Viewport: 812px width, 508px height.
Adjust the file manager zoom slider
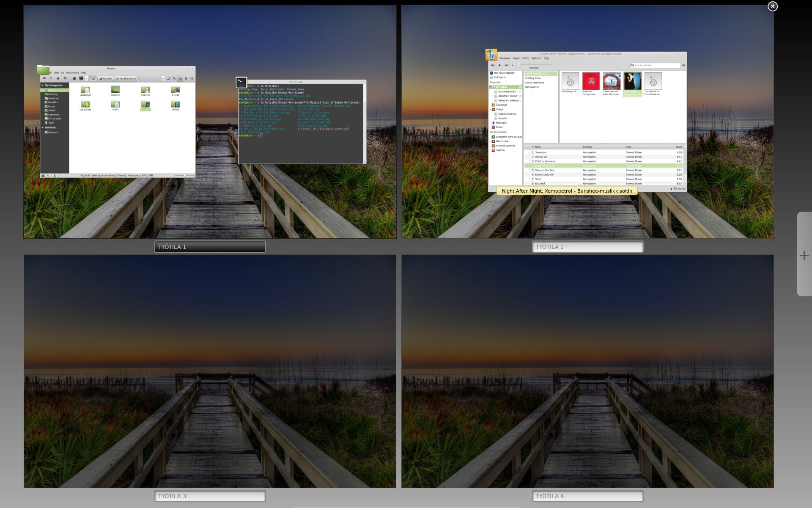185,175
